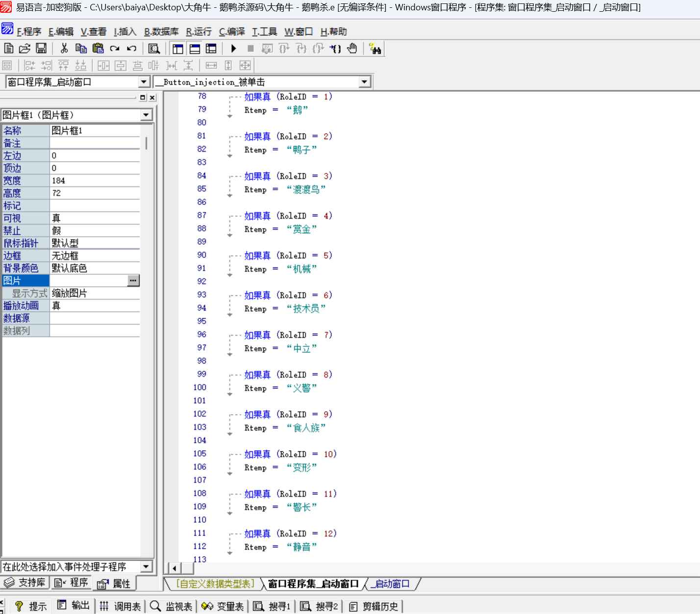Click the Open file folder icon
This screenshot has height=614, width=700.
25,49
